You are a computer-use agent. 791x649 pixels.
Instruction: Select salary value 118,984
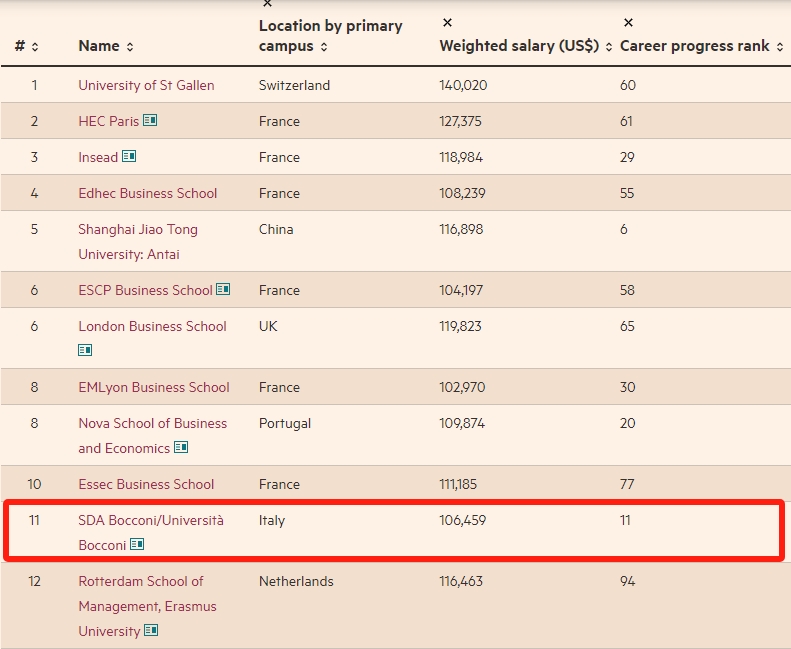click(461, 157)
